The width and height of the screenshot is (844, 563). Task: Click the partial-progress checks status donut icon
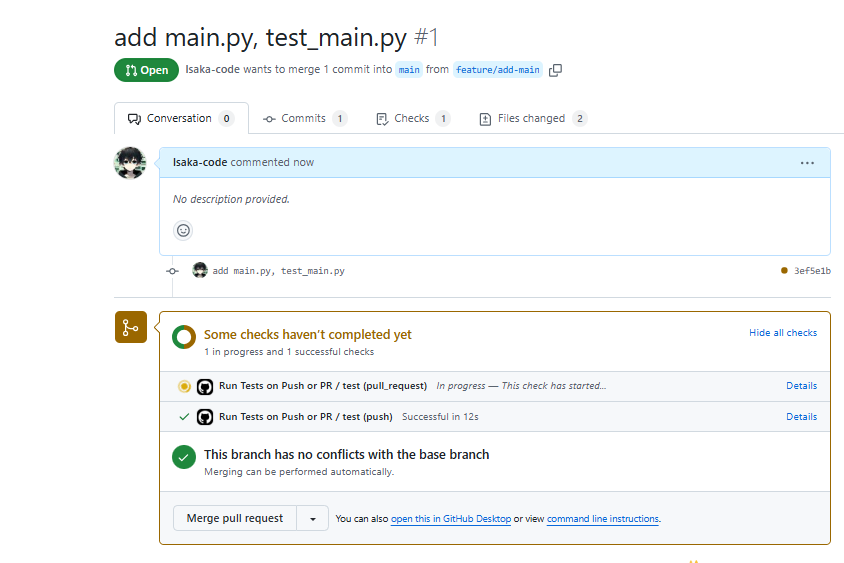pos(184,337)
